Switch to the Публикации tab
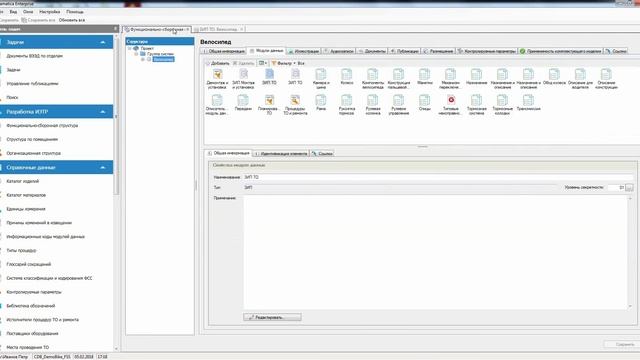This screenshot has width=640, height=360. [x=404, y=51]
